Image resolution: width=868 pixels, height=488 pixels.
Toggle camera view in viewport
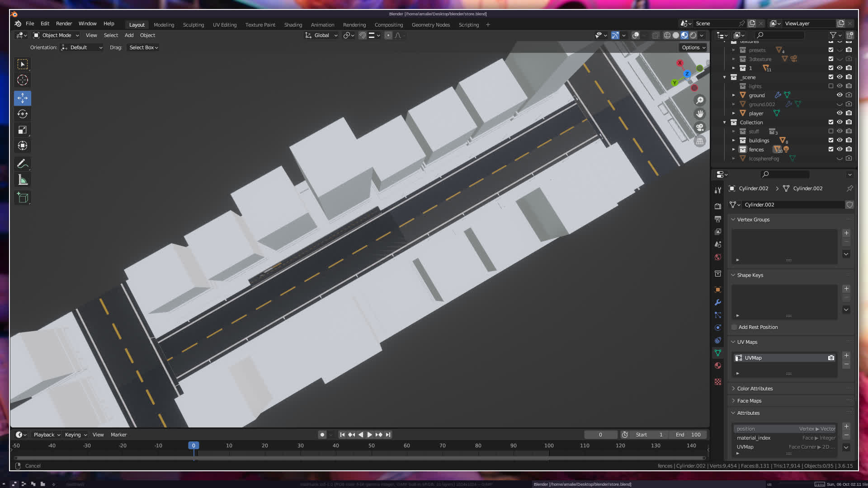[x=700, y=127]
